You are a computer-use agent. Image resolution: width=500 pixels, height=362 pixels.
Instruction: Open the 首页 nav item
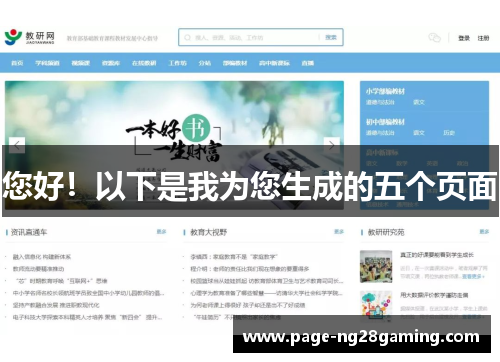click(x=17, y=63)
